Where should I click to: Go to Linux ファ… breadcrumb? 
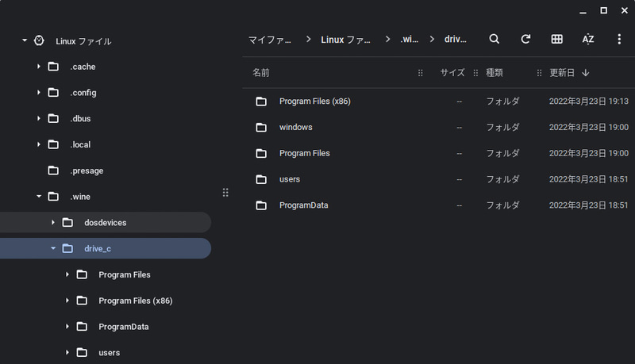(x=345, y=40)
